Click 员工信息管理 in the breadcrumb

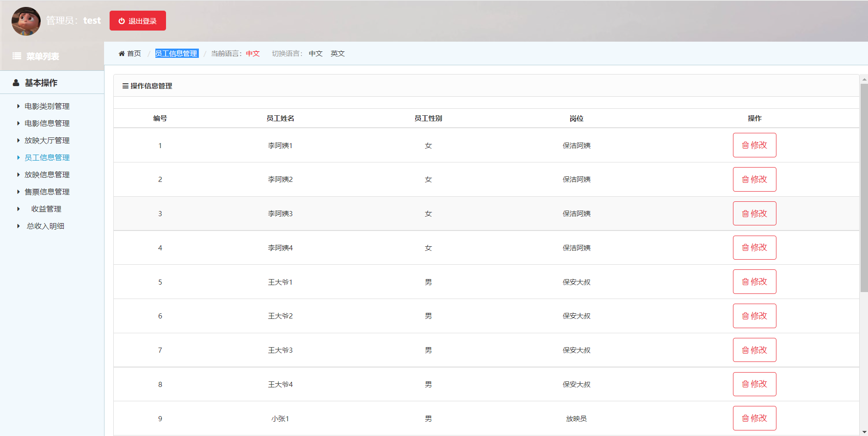[177, 54]
